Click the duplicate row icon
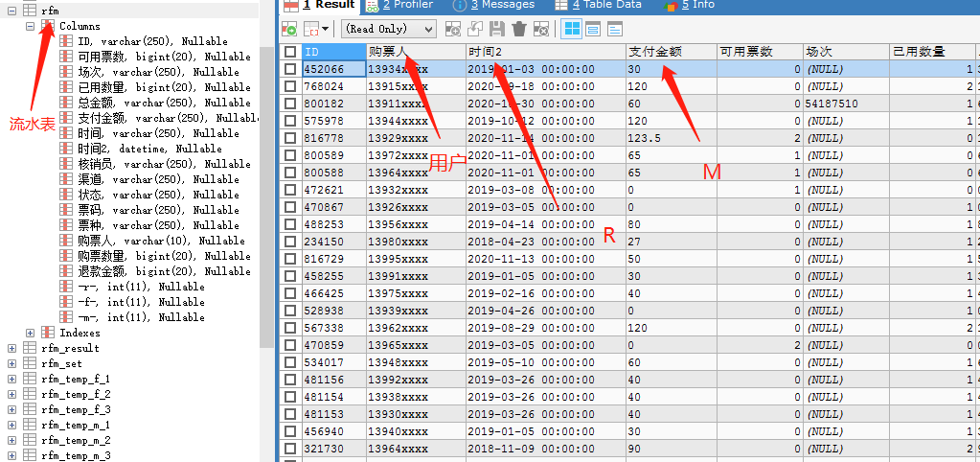The image size is (980, 462). click(x=474, y=29)
